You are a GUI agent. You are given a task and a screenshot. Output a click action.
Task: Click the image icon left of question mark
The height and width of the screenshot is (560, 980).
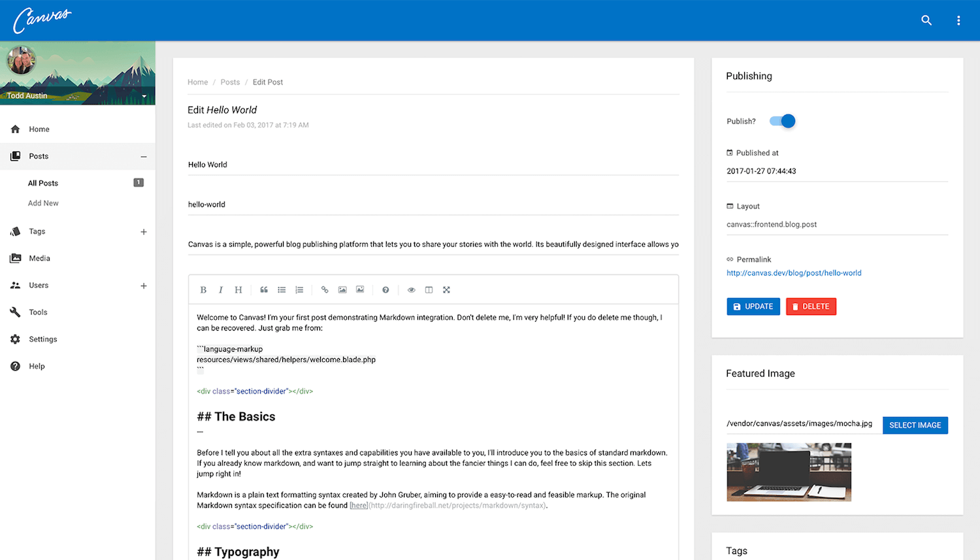[360, 289]
